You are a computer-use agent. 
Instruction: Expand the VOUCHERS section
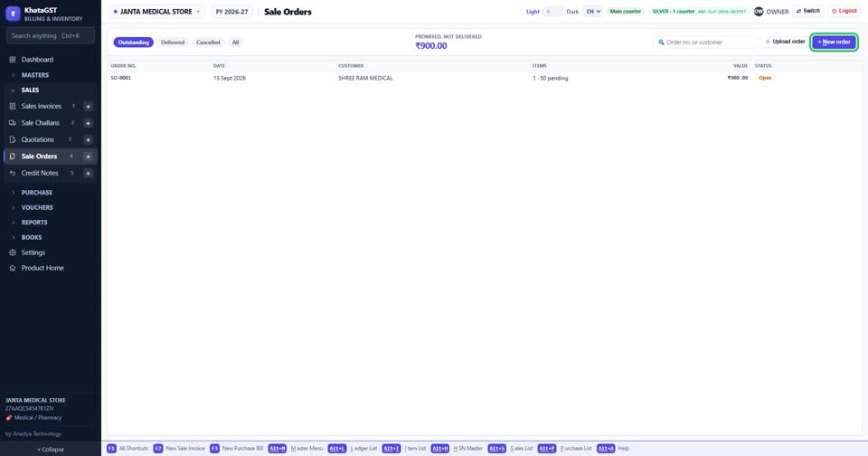coord(37,207)
